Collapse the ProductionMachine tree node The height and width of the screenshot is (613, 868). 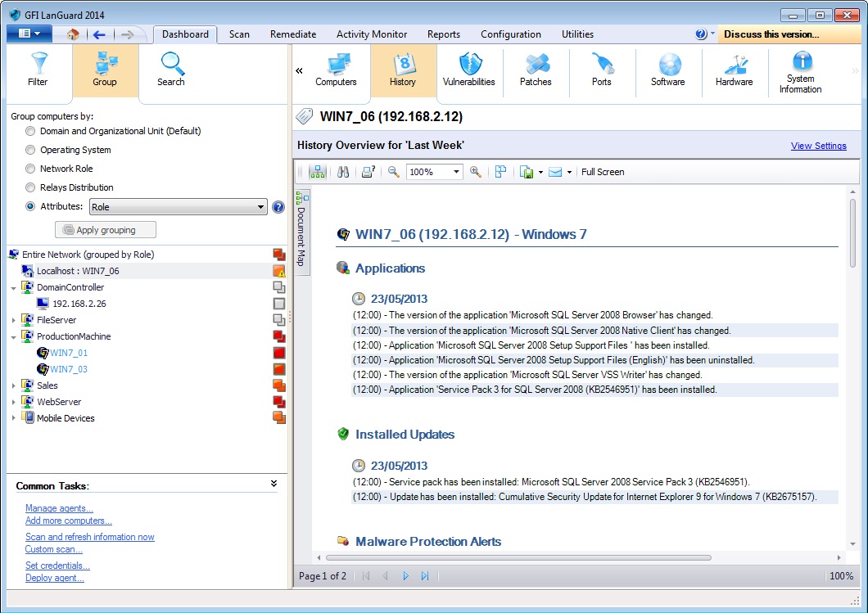tap(13, 337)
